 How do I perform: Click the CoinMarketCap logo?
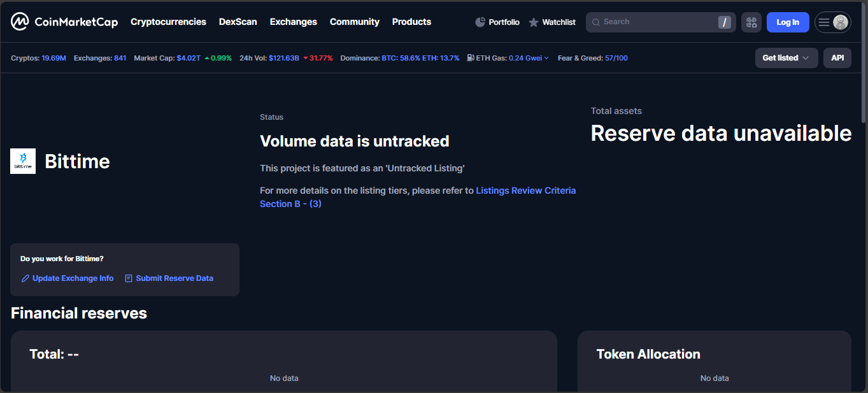[x=64, y=22]
